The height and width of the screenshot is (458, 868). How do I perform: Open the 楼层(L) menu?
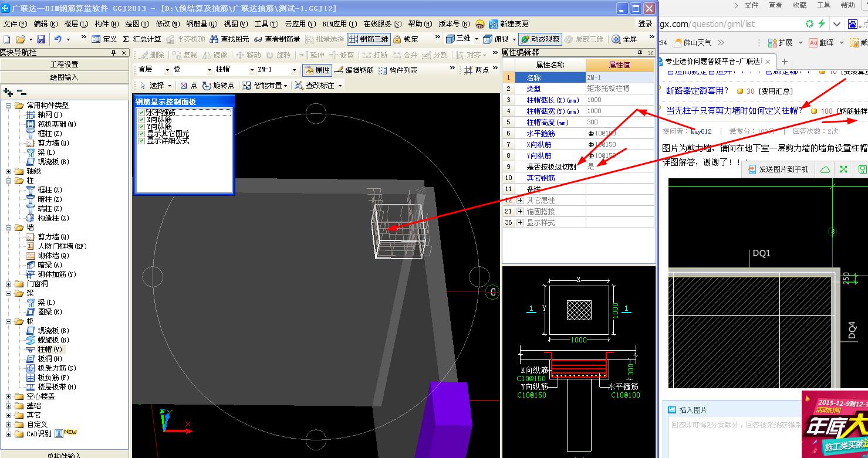[x=76, y=24]
